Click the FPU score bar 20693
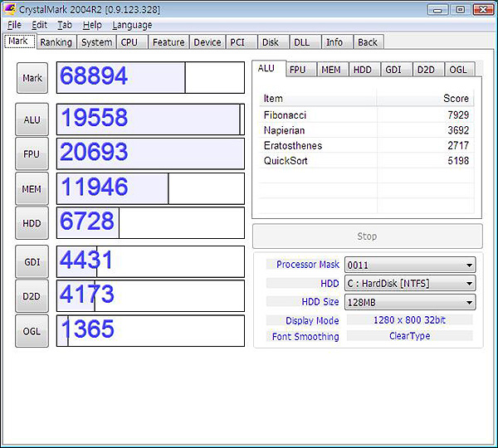The width and height of the screenshot is (498, 448). point(150,153)
